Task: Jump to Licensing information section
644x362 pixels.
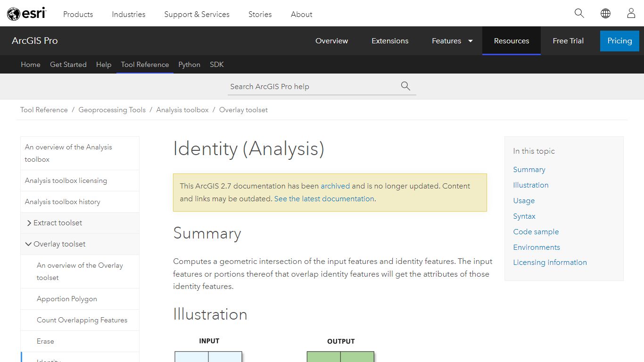Action: (x=550, y=263)
